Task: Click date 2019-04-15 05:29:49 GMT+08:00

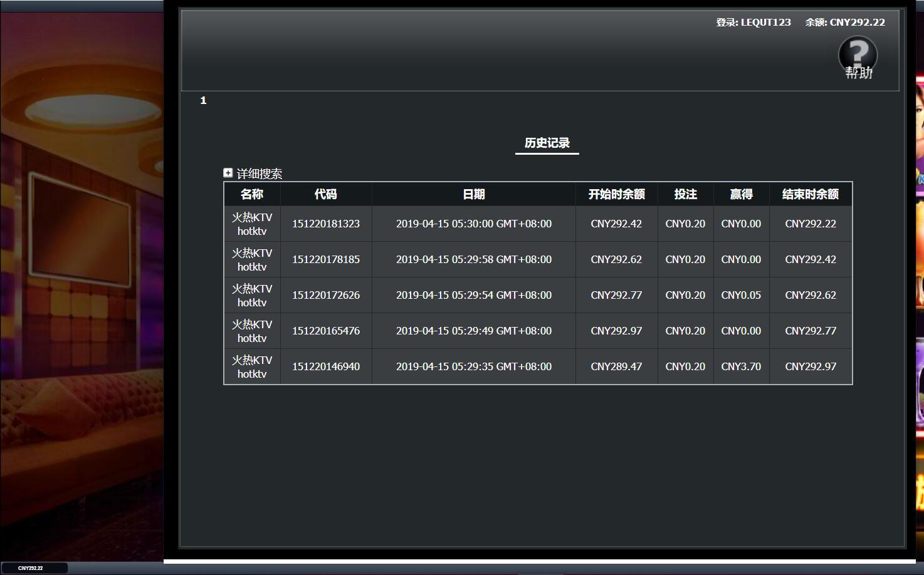Action: (x=474, y=331)
